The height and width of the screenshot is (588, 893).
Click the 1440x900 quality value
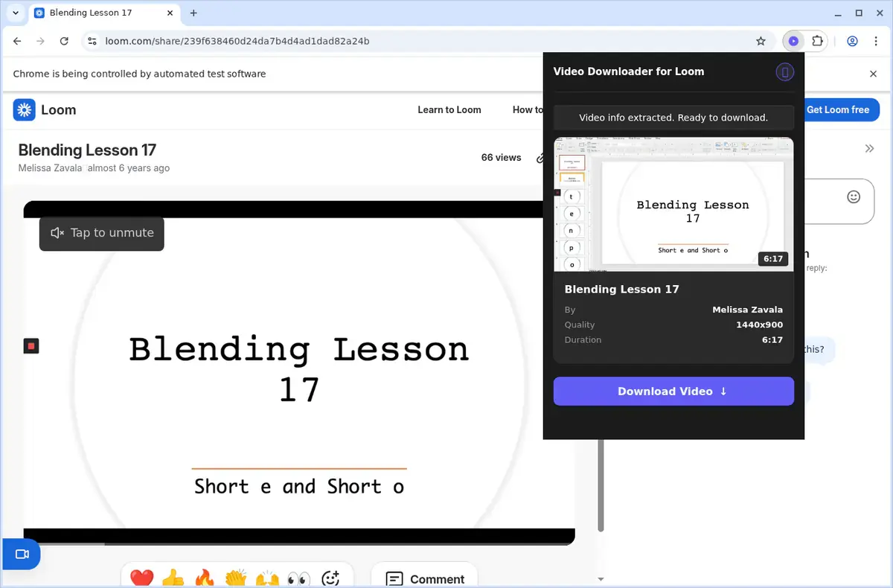(759, 325)
